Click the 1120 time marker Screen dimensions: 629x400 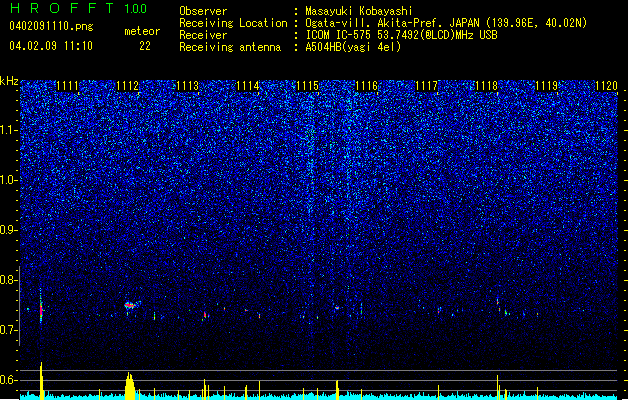(x=606, y=86)
